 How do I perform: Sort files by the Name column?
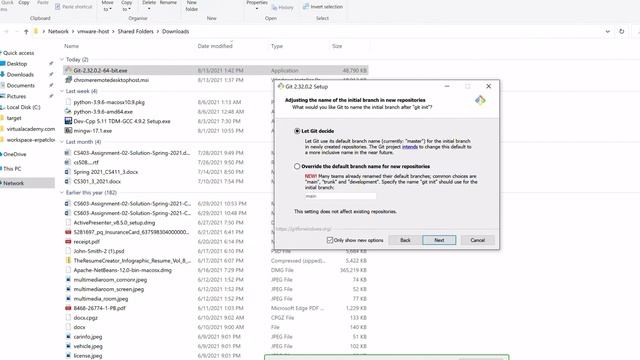pos(71,46)
